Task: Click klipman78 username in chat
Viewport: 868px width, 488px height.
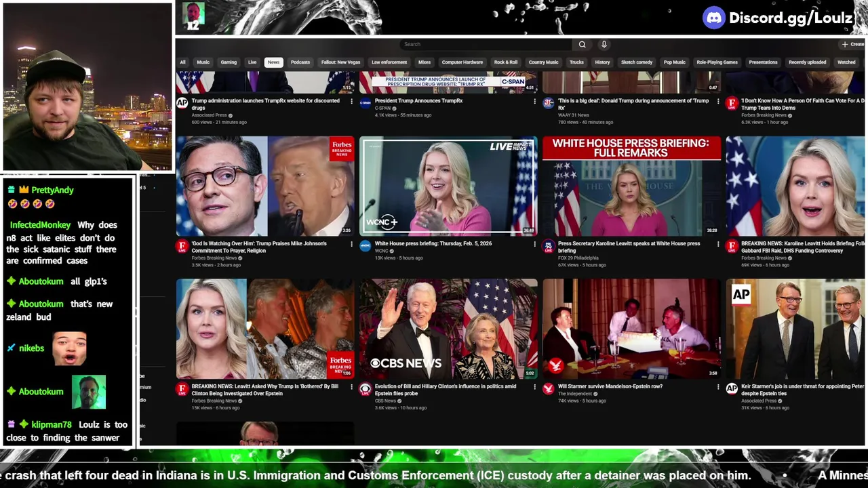Action: (52, 425)
